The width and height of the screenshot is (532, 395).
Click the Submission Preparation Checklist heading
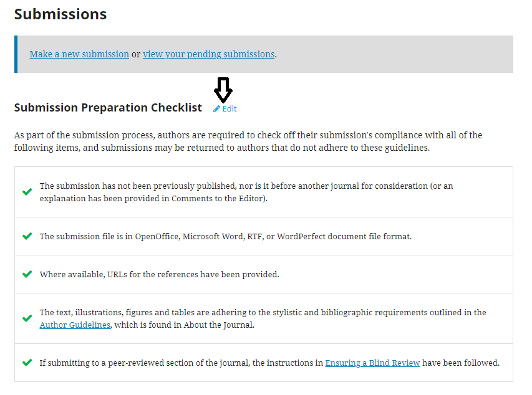pos(108,108)
